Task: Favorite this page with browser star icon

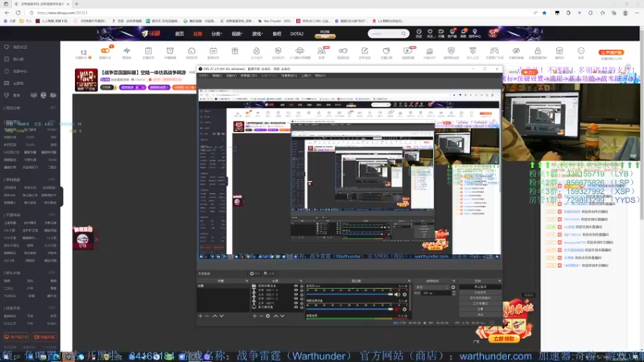Action: coord(545,13)
